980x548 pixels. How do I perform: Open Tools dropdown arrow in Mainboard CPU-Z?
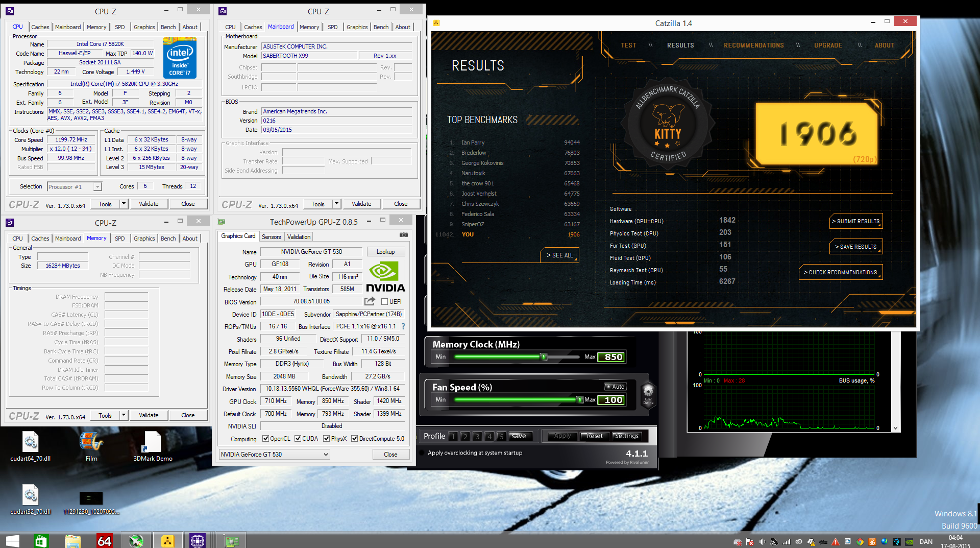(x=336, y=204)
